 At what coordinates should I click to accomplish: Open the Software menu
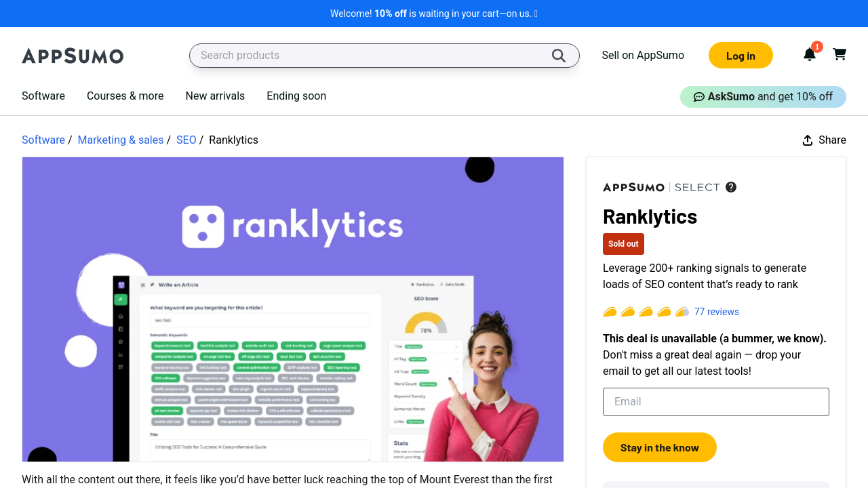[x=43, y=96]
